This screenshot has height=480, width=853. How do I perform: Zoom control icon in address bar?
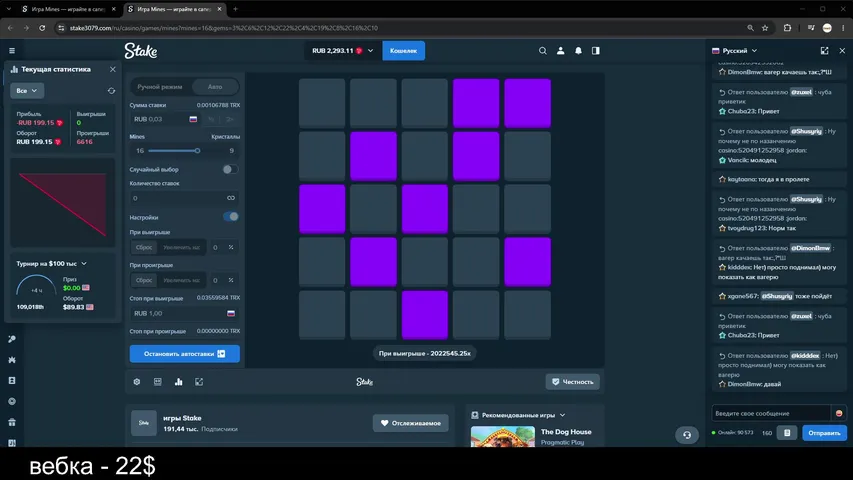[750, 28]
